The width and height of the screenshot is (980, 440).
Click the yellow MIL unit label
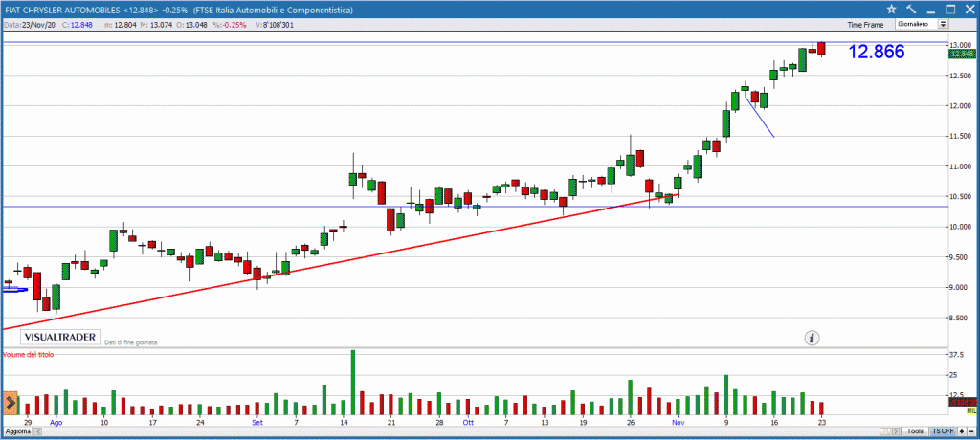(971, 411)
